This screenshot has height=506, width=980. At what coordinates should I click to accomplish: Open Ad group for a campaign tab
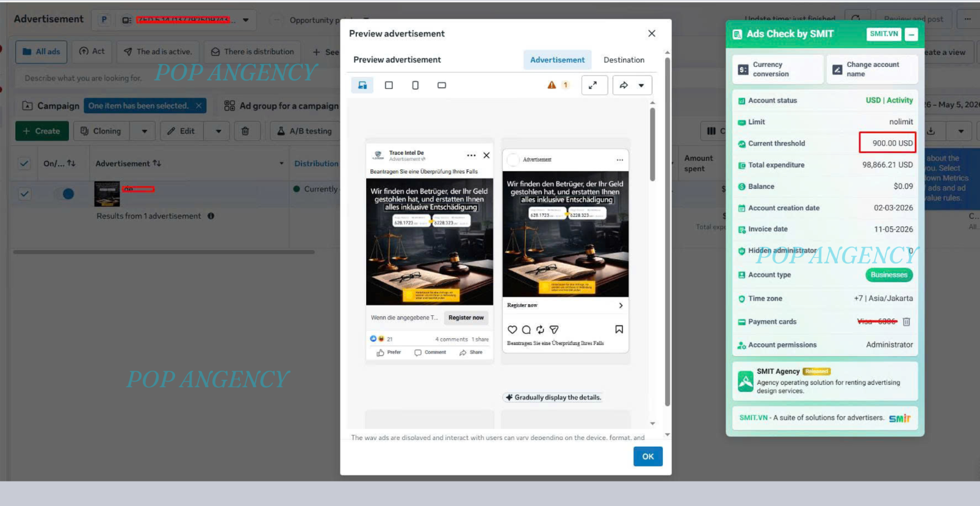click(281, 105)
